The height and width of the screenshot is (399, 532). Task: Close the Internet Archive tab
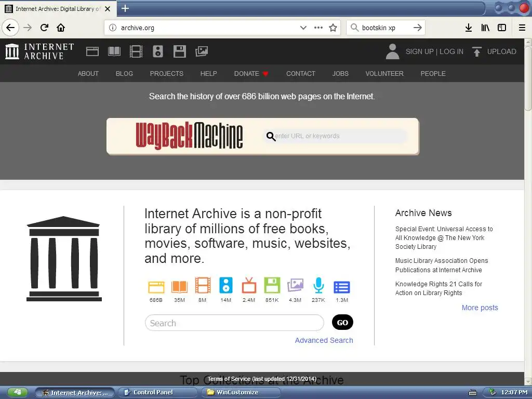tap(108, 8)
